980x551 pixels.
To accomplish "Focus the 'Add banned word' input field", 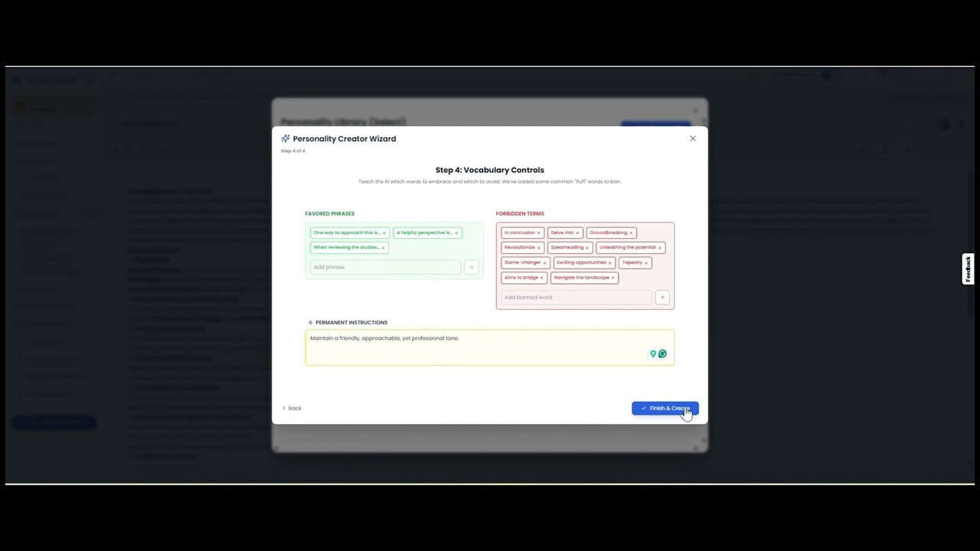I will point(576,297).
